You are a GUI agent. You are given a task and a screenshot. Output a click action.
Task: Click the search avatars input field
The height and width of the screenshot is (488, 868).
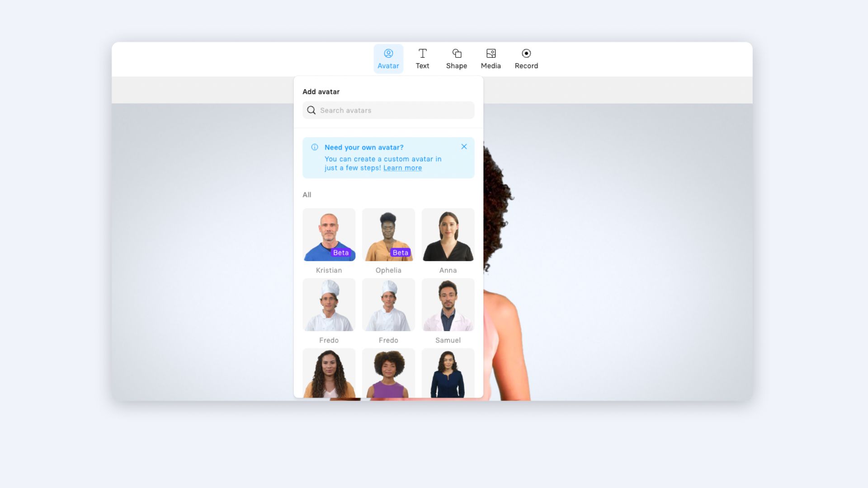click(388, 110)
